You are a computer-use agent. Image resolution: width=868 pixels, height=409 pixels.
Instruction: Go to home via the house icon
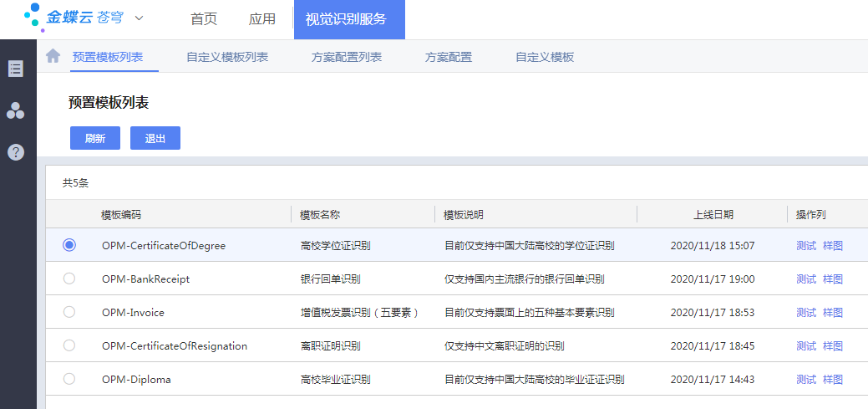tap(53, 56)
